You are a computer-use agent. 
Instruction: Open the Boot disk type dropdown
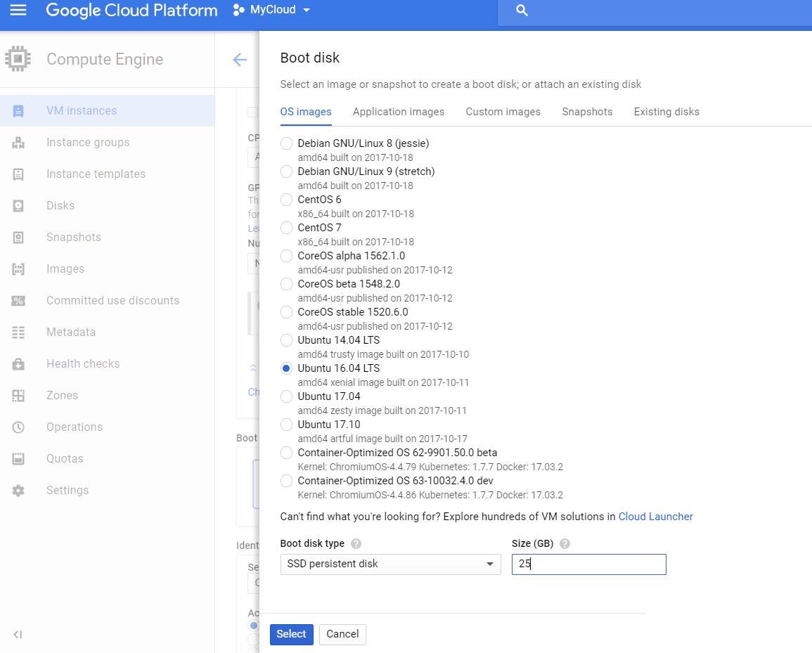390,564
